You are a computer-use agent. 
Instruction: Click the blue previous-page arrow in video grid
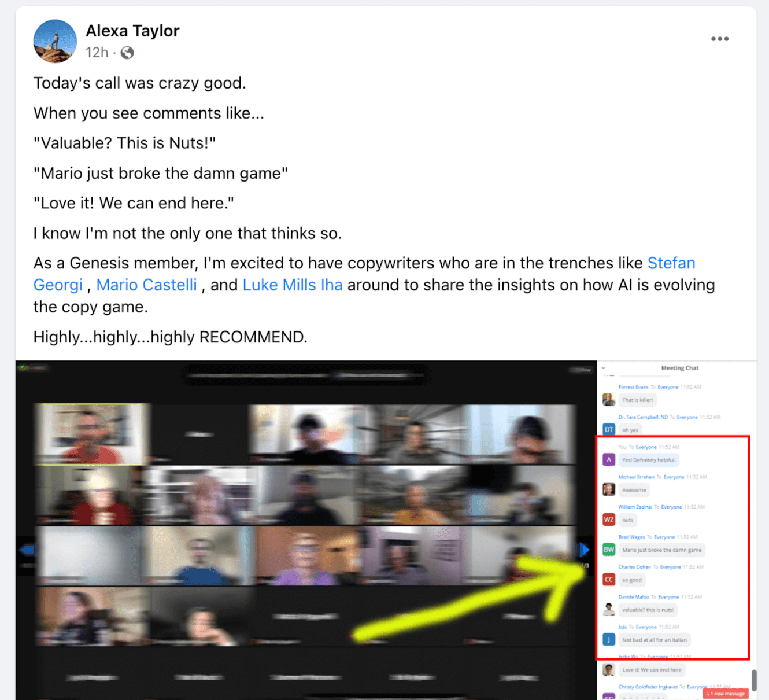coord(27,550)
